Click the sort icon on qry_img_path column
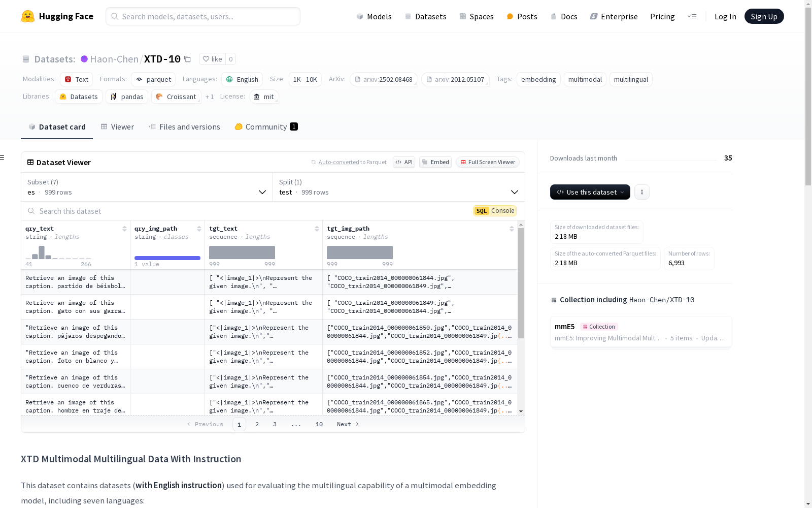The width and height of the screenshot is (812, 508). [199, 229]
